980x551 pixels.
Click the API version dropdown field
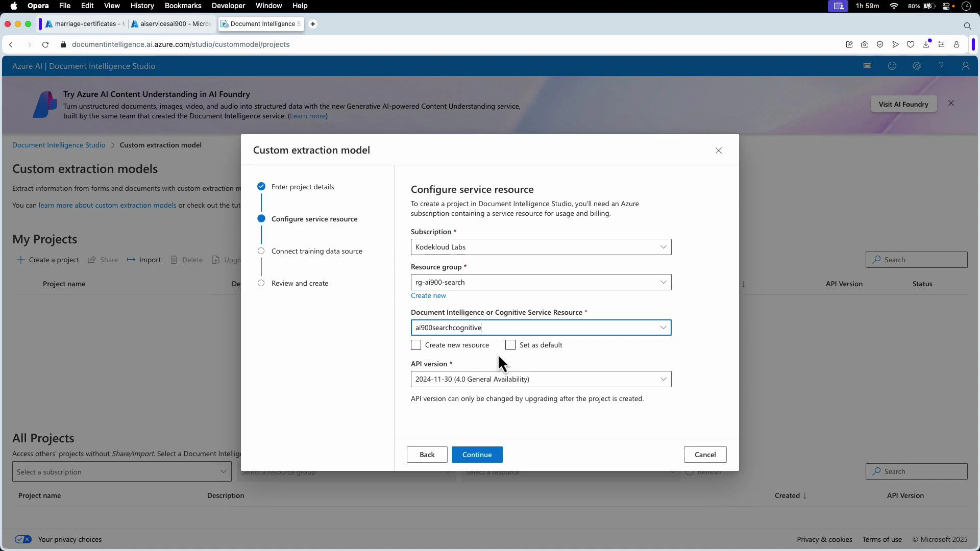click(x=541, y=379)
